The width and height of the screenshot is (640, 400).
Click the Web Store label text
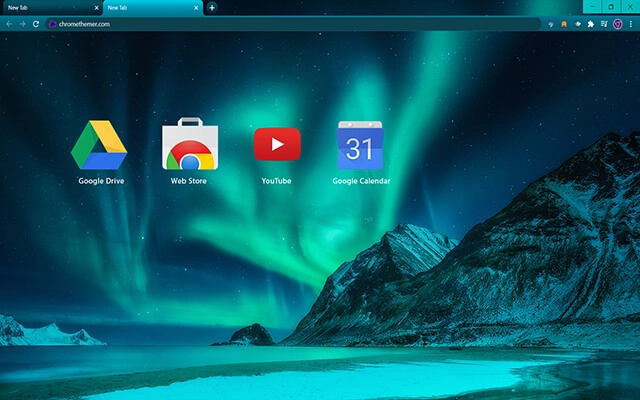189,181
